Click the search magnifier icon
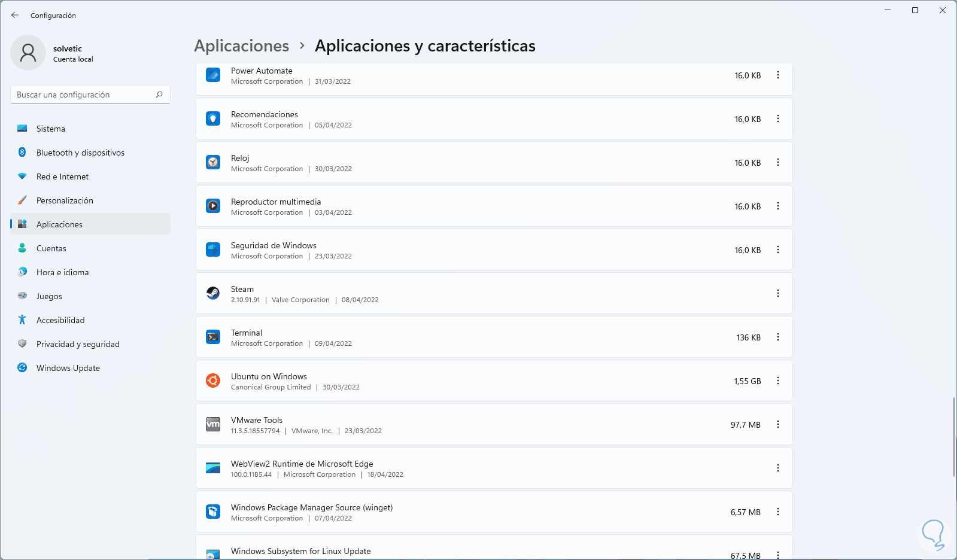Viewport: 957px width, 560px height. tap(159, 95)
